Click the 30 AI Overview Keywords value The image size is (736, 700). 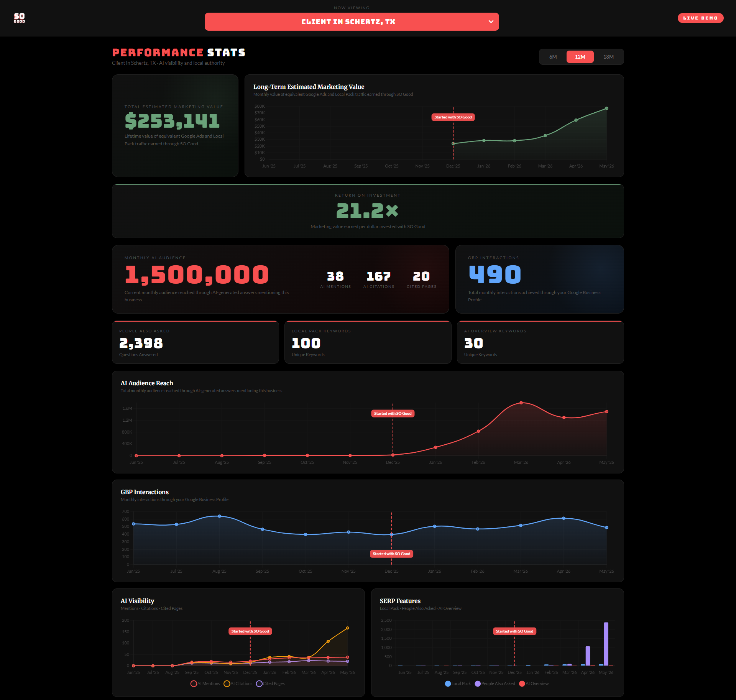click(x=473, y=343)
